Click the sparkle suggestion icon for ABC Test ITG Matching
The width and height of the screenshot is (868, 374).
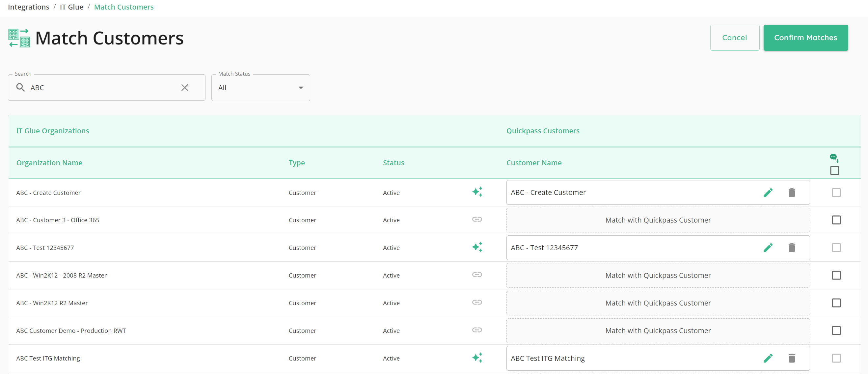[477, 358]
